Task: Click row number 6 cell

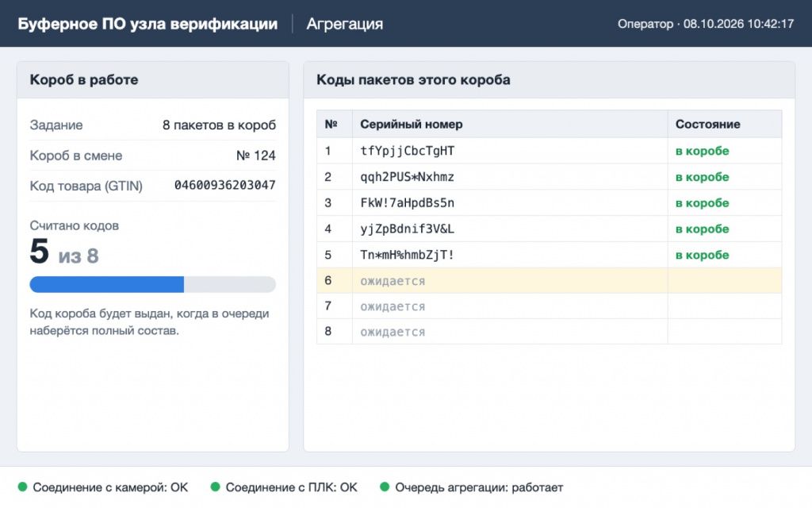Action: pos(335,280)
